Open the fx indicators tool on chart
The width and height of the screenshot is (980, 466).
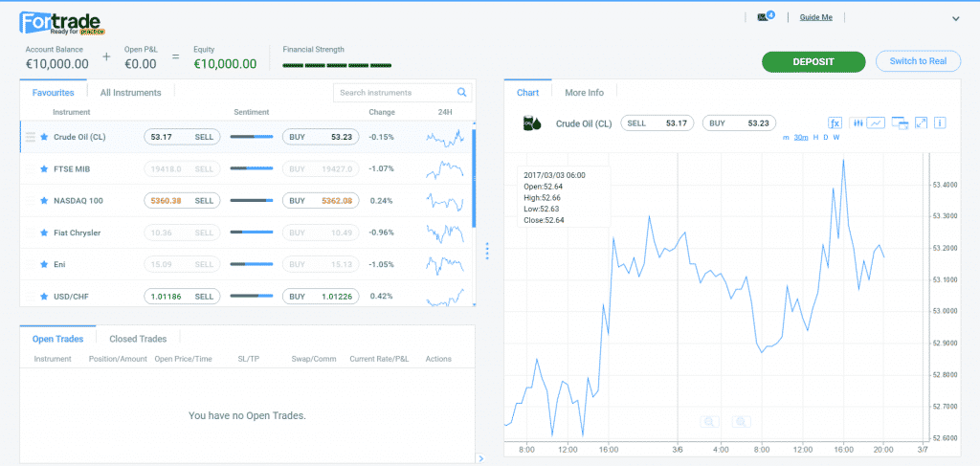(x=835, y=123)
